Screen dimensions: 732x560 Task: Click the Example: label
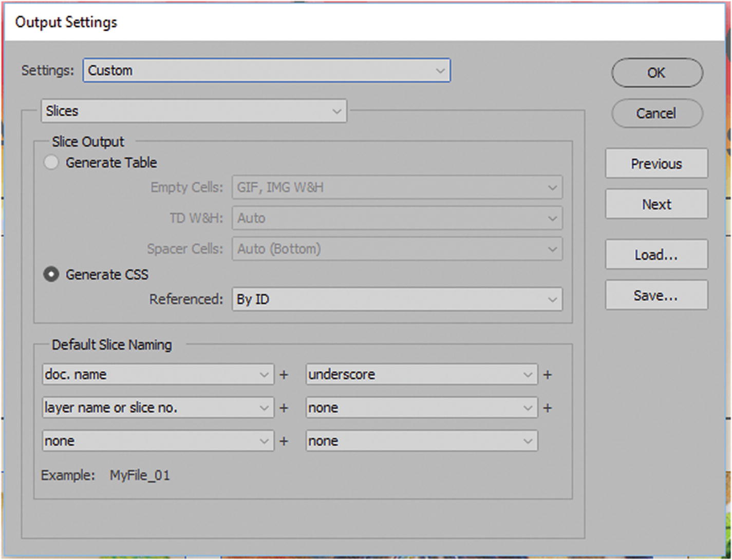(x=68, y=475)
